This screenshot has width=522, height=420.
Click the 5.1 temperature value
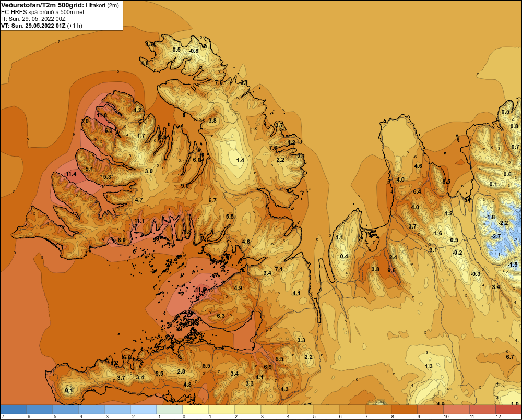(89, 169)
